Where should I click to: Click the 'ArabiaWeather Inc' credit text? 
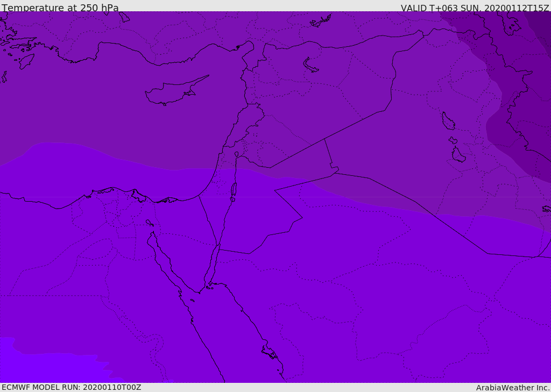click(x=512, y=388)
